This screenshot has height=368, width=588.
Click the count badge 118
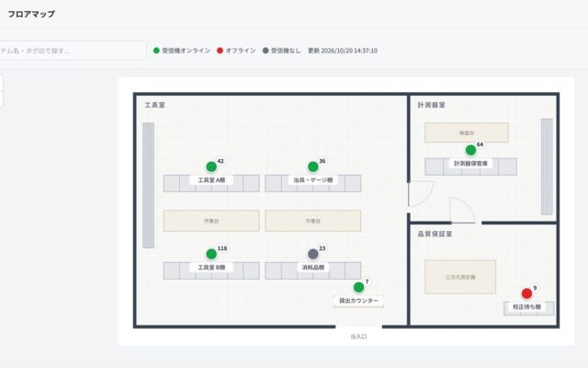click(x=222, y=248)
